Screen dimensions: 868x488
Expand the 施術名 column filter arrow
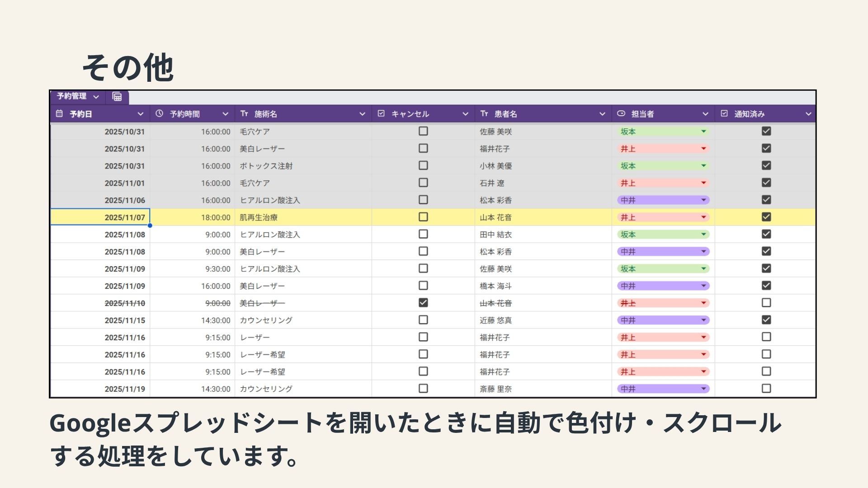click(x=362, y=114)
